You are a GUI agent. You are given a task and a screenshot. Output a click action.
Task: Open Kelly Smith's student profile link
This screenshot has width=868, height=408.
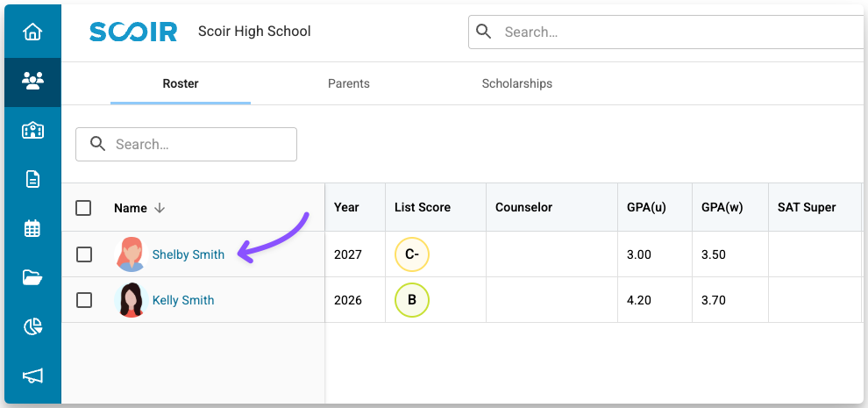click(182, 300)
